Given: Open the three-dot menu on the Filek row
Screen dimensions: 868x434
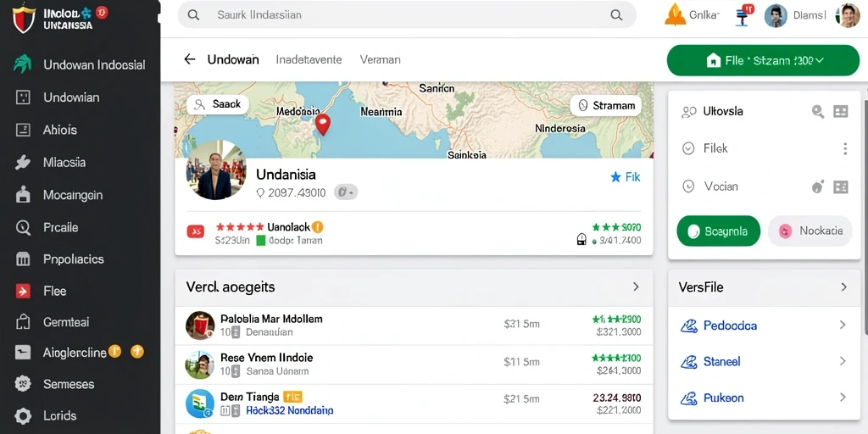Looking at the screenshot, I should pyautogui.click(x=845, y=148).
